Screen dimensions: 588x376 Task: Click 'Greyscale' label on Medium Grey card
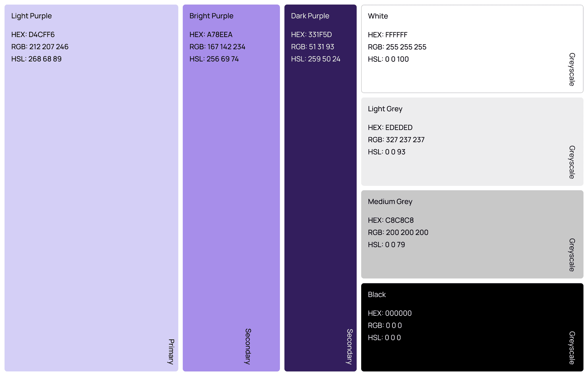(572, 255)
